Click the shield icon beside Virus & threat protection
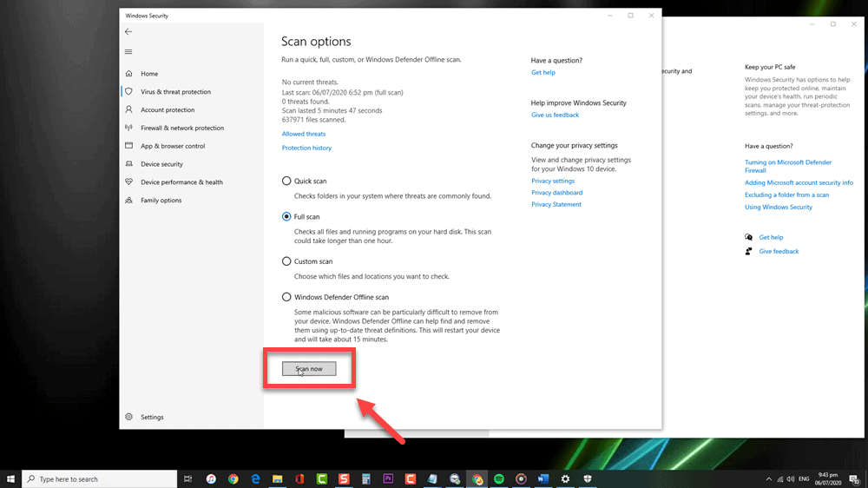This screenshot has height=488, width=868. point(129,91)
